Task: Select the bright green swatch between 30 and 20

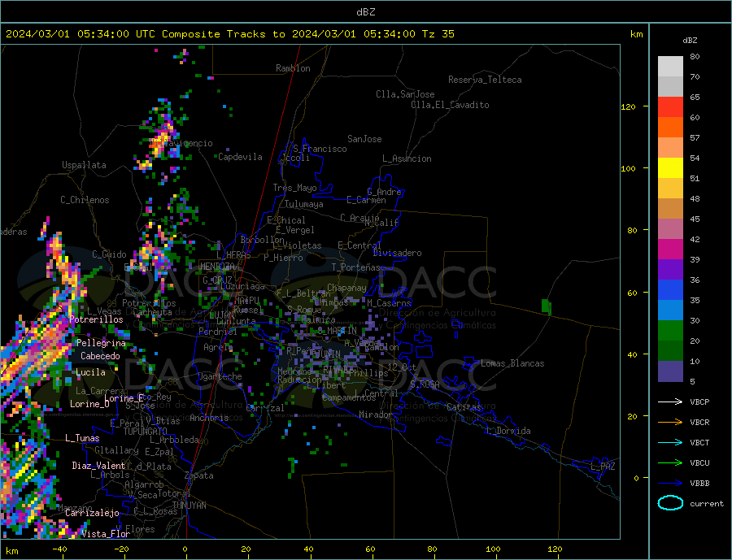Action: [x=670, y=331]
